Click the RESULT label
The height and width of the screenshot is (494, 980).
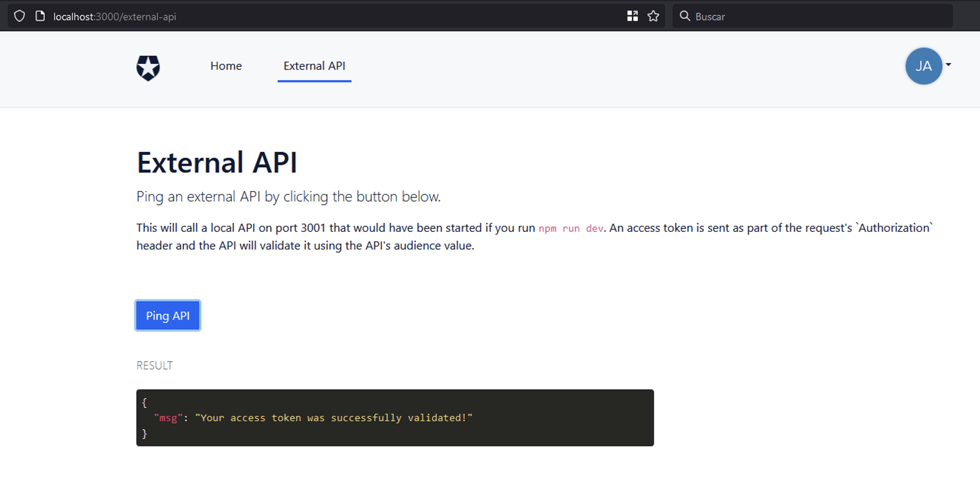point(154,366)
